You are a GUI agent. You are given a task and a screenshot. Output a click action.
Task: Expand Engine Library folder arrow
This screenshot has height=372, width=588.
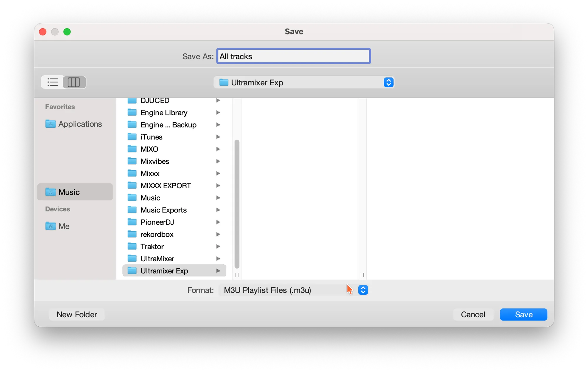pos(218,113)
